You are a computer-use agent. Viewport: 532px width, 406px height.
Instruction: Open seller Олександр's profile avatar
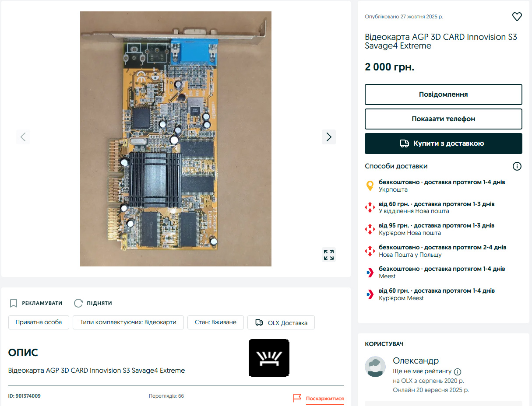pos(375,367)
